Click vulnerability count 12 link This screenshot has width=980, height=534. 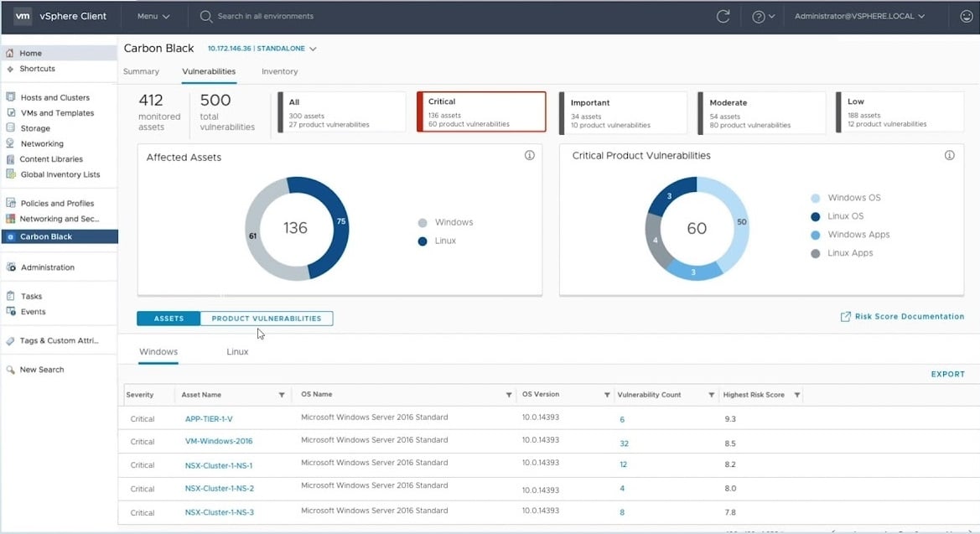(623, 464)
